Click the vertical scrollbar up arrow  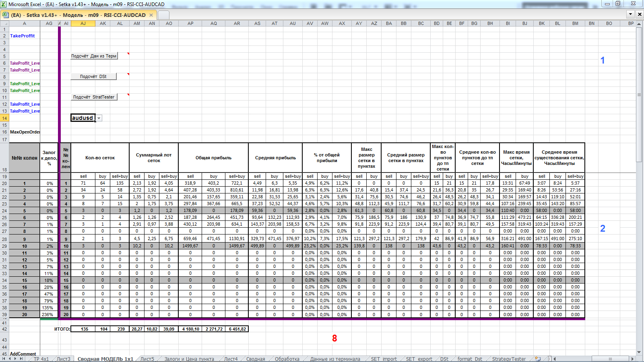(x=639, y=23)
